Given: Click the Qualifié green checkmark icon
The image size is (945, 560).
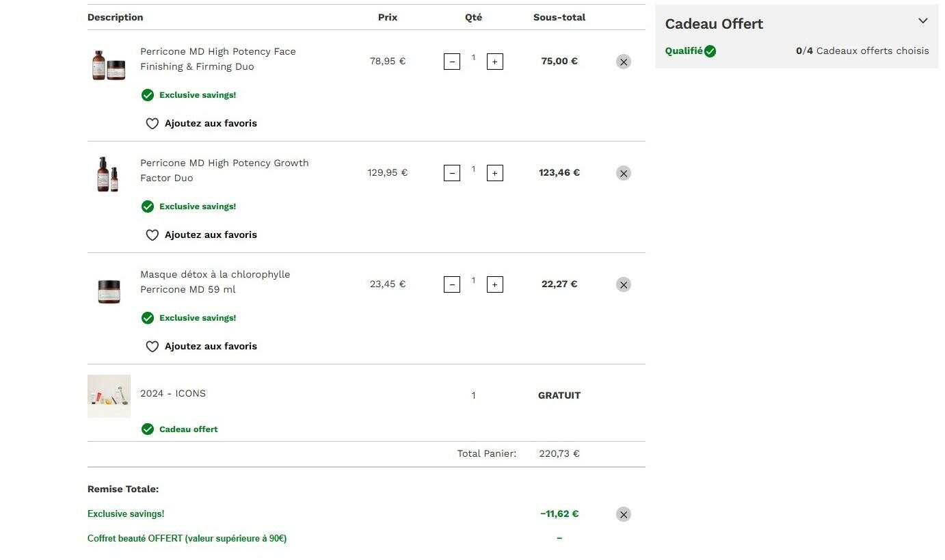Looking at the screenshot, I should tap(710, 51).
